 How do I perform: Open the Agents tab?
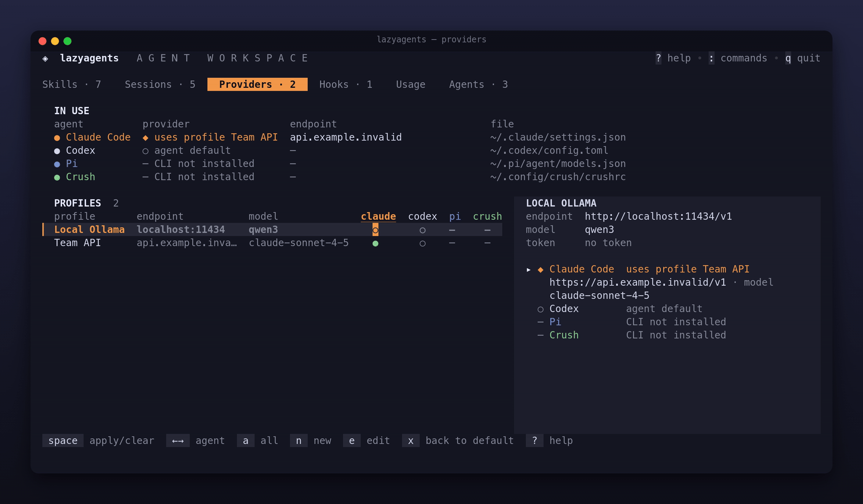478,85
